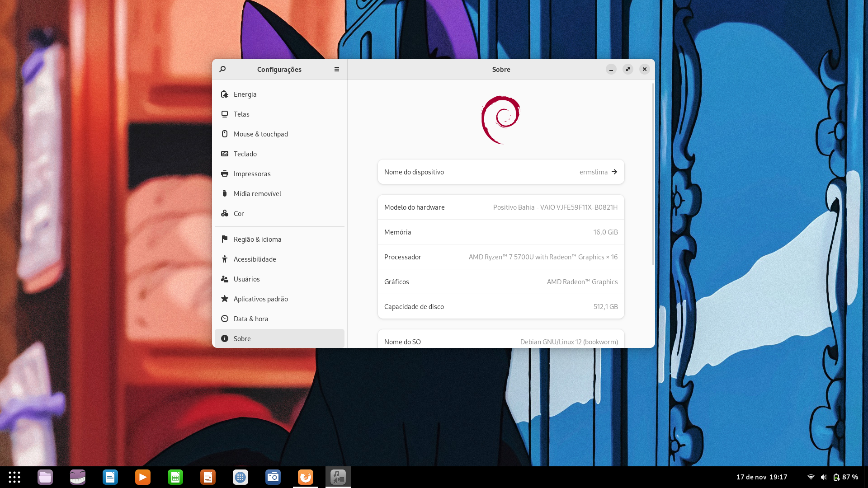Close the Configurações window
This screenshot has height=488, width=868.
point(645,69)
